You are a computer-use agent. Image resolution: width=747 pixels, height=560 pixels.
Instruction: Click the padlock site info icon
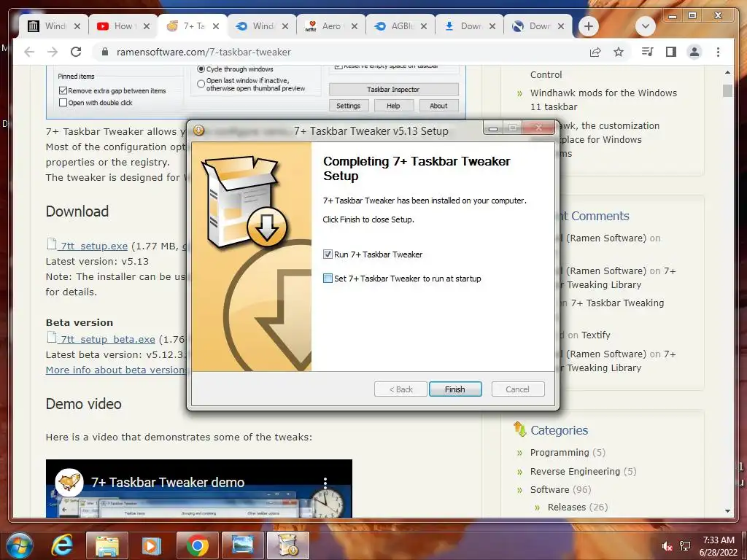(x=105, y=52)
